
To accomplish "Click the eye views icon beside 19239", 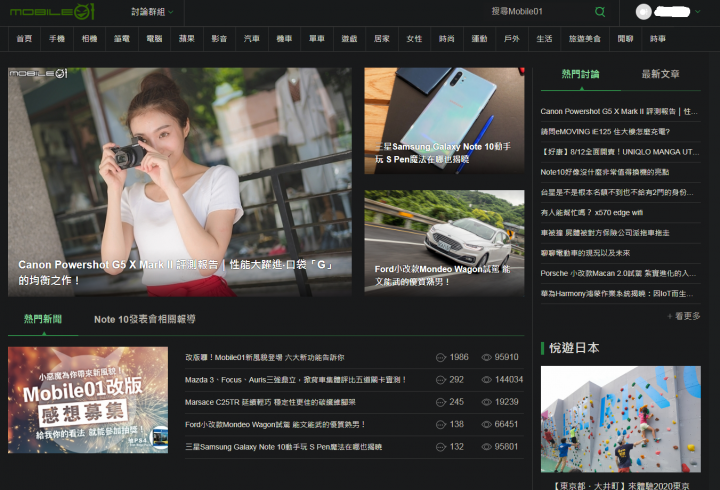I will click(x=486, y=402).
